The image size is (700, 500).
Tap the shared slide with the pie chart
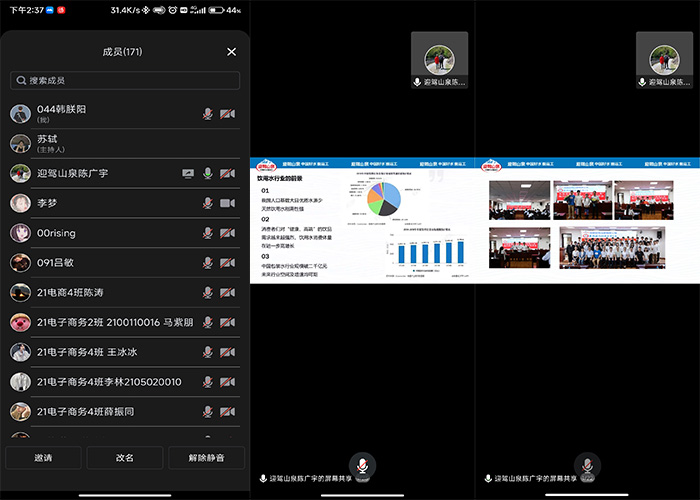click(361, 219)
